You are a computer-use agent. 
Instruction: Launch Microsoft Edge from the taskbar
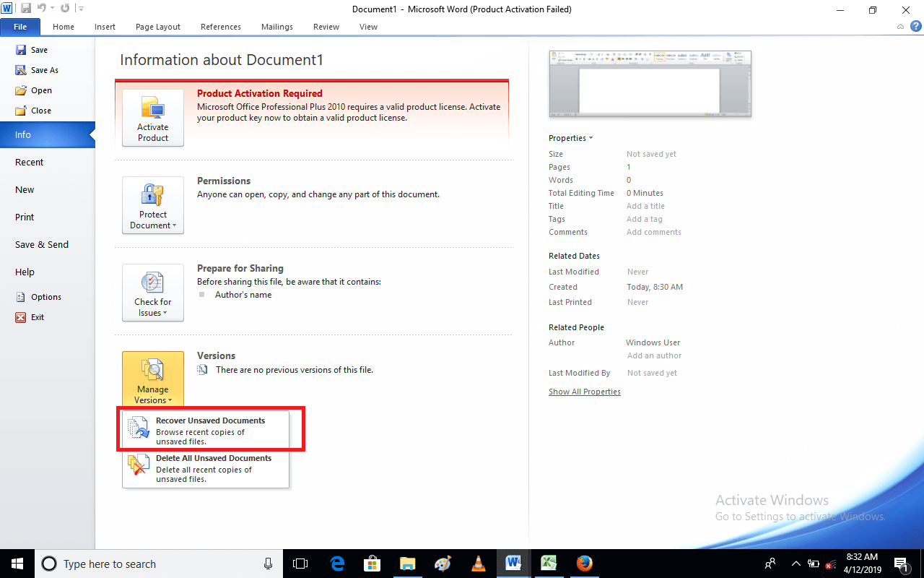(x=337, y=564)
